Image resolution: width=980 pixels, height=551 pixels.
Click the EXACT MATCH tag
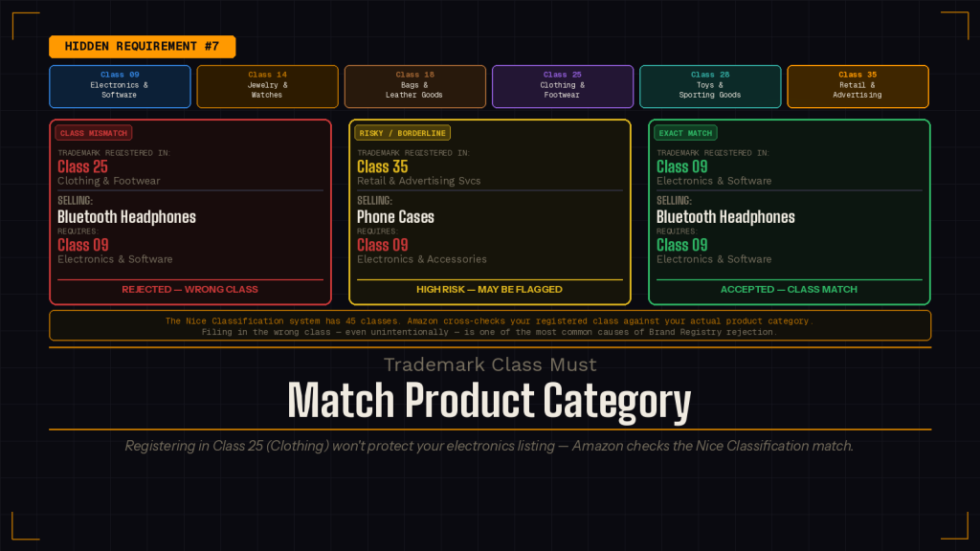coord(685,133)
